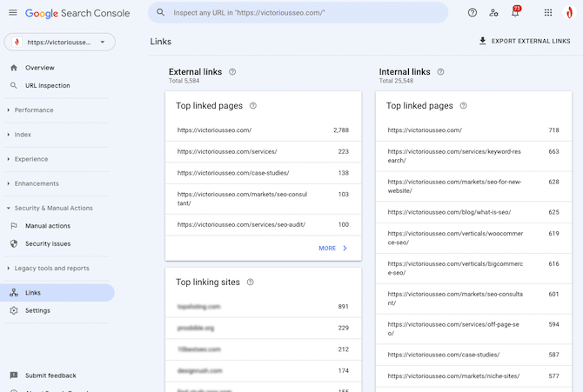583x392 pixels.
Task: Collapse Security & Manual Actions section
Action: click(50, 208)
